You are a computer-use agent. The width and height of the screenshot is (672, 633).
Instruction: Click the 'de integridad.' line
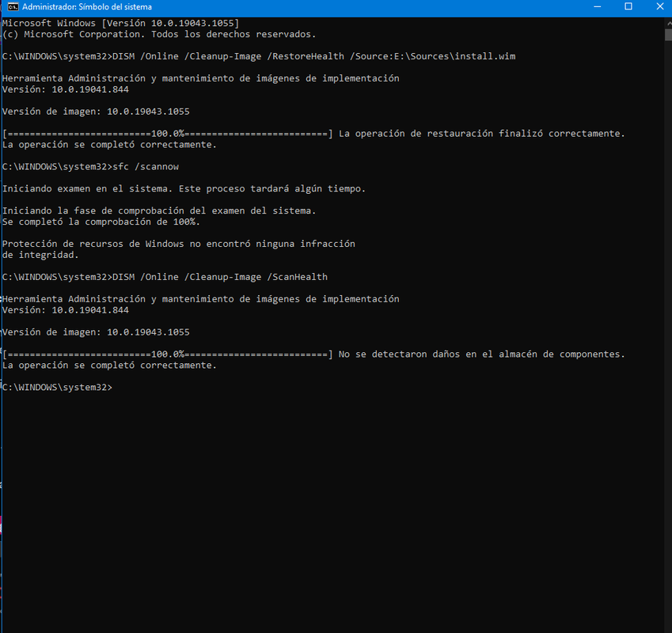point(40,255)
